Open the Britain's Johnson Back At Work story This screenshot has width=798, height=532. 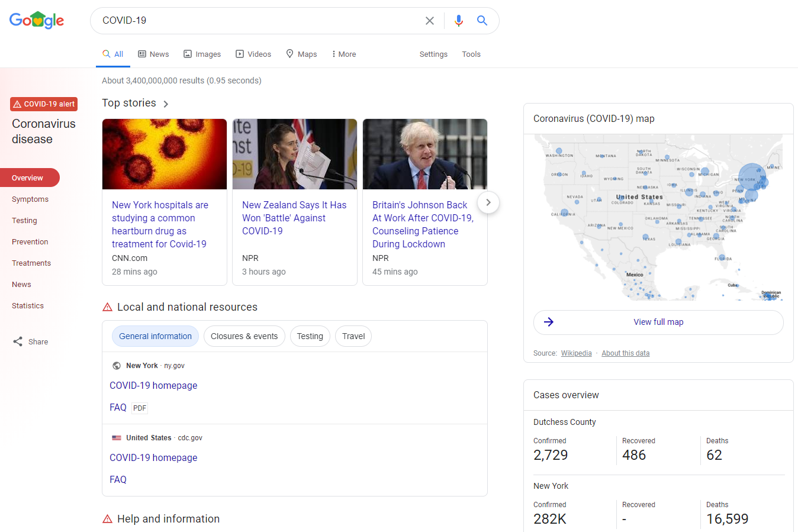423,224
